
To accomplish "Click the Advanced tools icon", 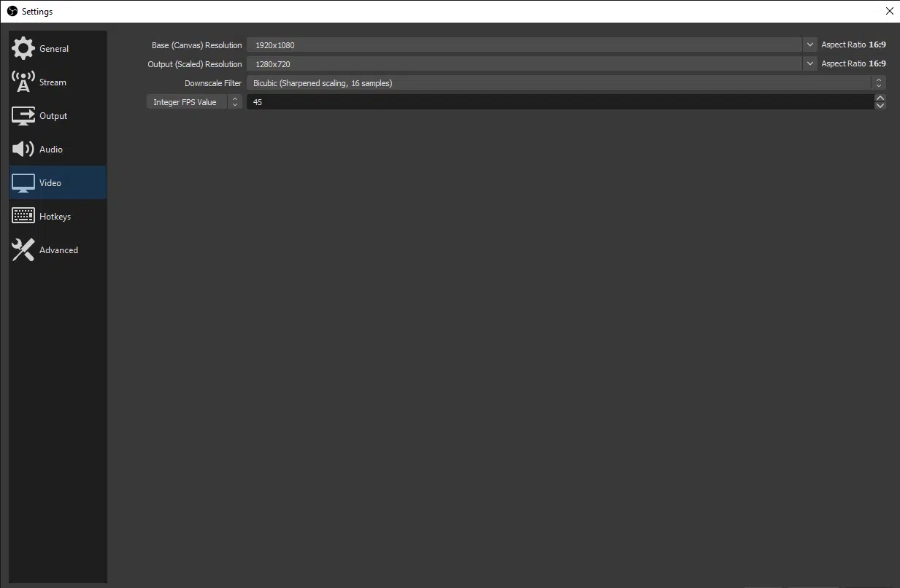I will click(23, 249).
